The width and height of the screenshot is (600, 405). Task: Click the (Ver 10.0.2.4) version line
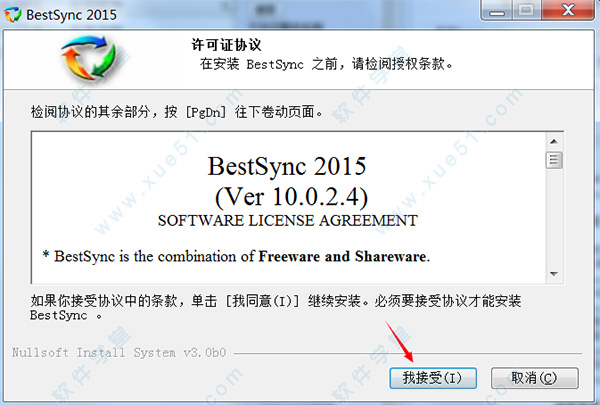click(287, 193)
